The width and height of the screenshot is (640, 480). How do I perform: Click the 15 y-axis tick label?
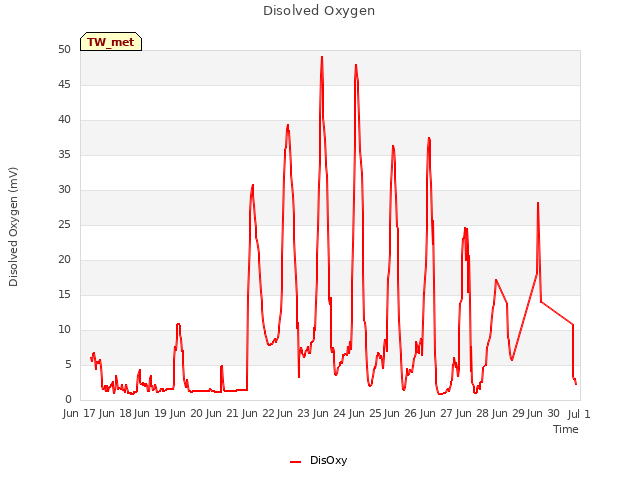(x=64, y=295)
